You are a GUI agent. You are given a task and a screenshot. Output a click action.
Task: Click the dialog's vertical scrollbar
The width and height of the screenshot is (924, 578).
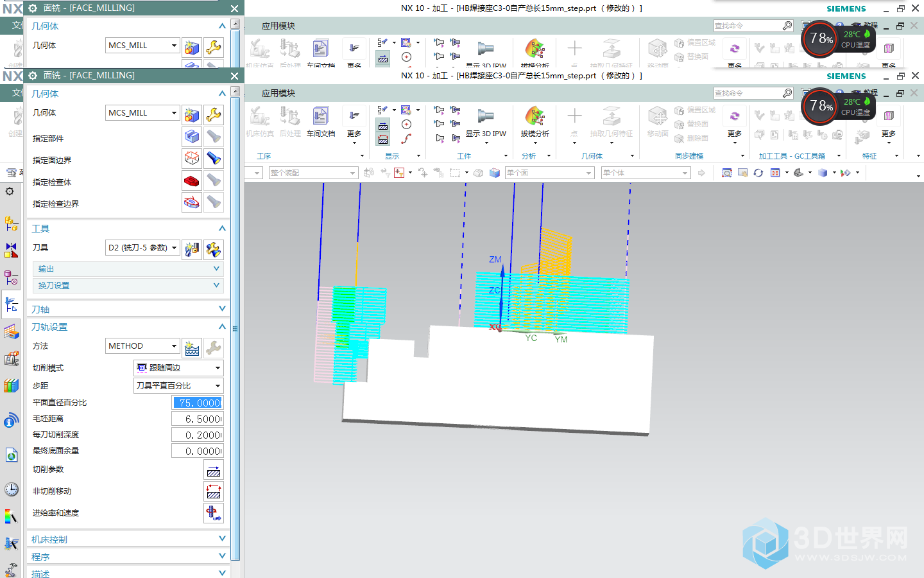point(235,328)
